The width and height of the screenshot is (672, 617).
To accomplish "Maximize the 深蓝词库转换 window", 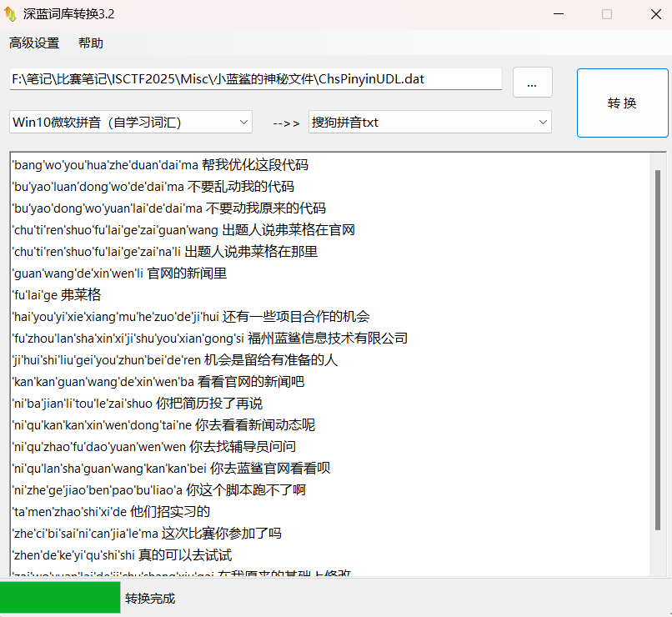I will pos(606,14).
